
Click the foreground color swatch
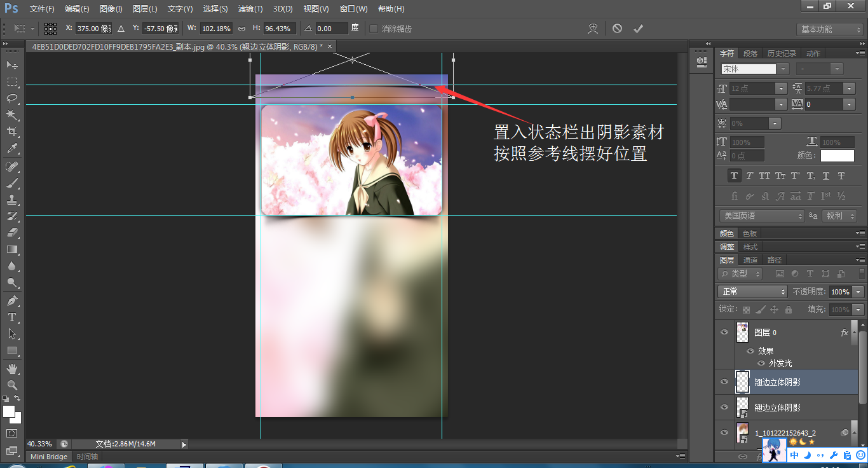coord(9,411)
